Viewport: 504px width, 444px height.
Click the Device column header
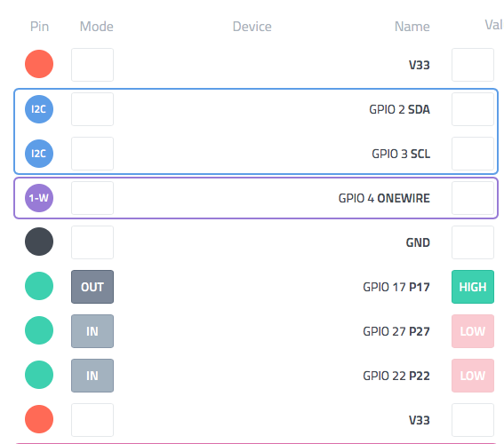252,27
